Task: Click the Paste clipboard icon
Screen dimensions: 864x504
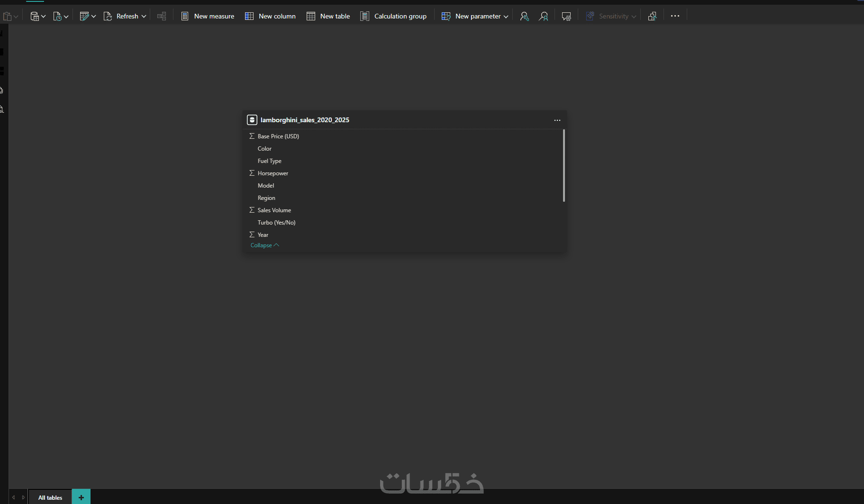Action: (x=7, y=17)
